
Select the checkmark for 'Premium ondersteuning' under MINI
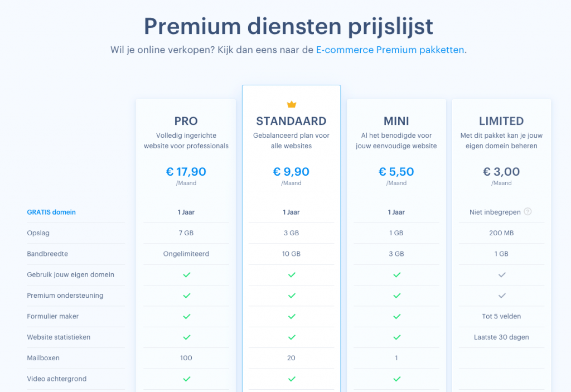coord(396,296)
